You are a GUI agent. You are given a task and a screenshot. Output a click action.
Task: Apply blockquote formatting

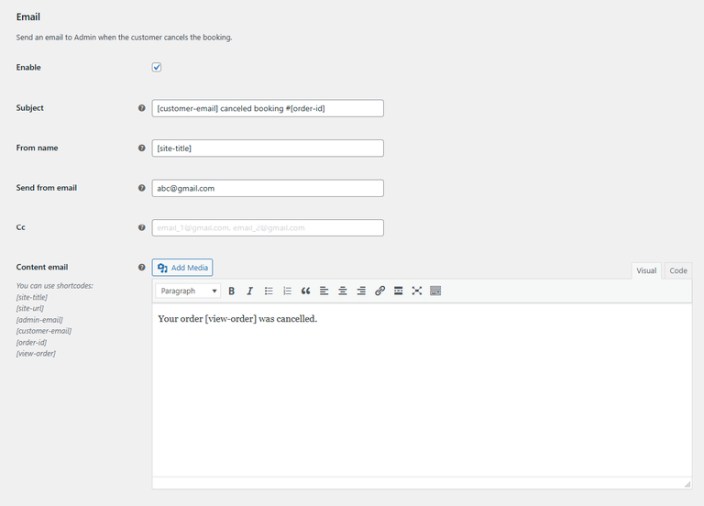[x=306, y=291]
